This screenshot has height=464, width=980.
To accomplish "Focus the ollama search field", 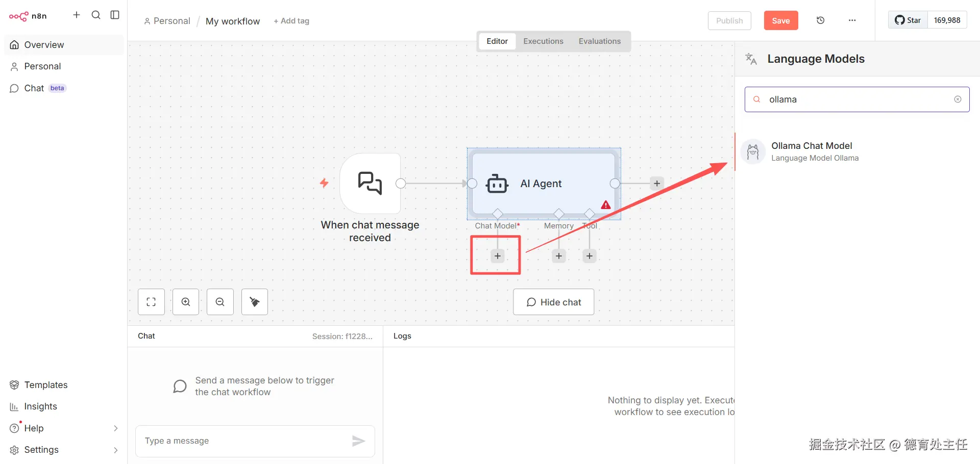I will 857,99.
